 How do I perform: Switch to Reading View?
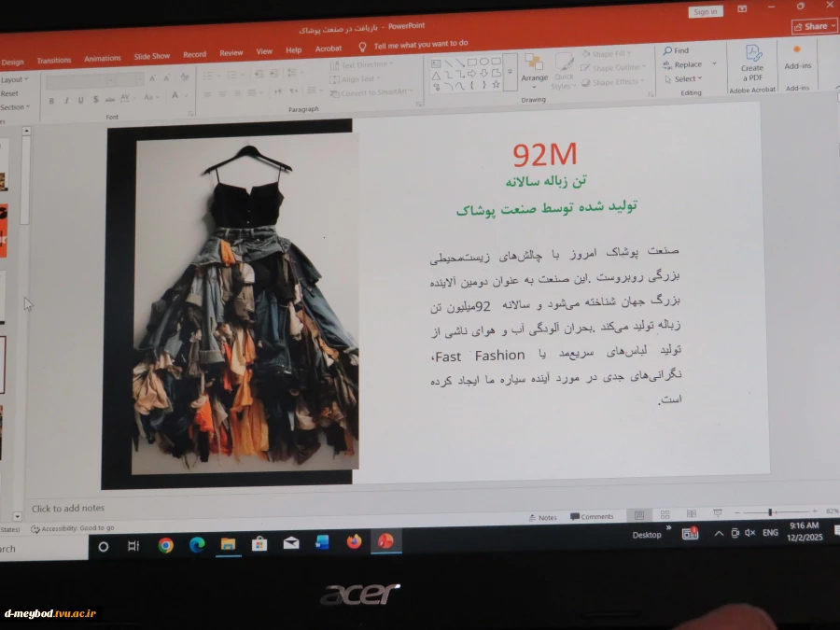691,513
